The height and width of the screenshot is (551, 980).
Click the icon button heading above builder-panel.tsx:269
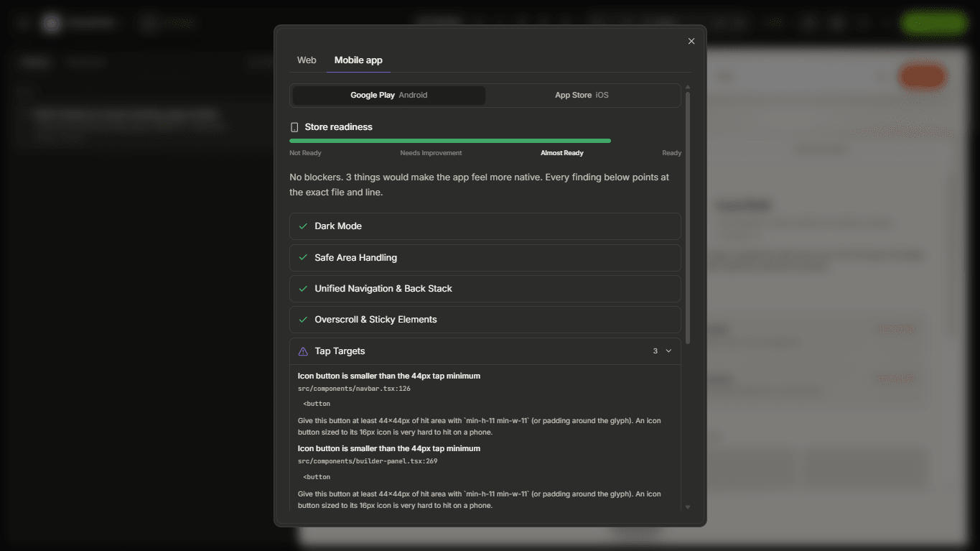click(x=389, y=448)
